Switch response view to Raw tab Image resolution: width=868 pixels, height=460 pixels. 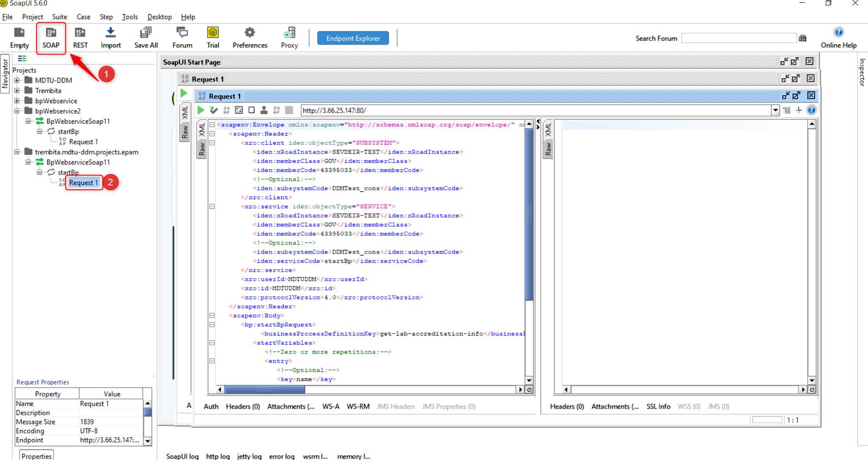tap(548, 149)
